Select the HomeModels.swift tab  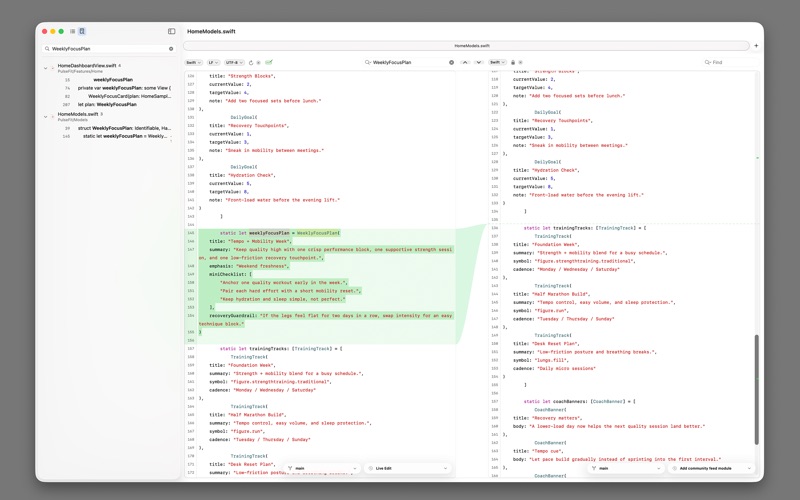[466, 45]
